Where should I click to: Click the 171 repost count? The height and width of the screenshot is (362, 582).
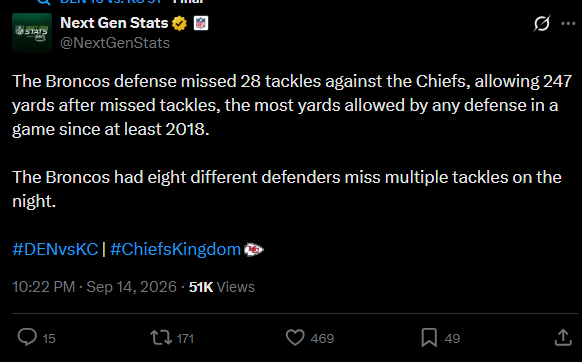tap(185, 338)
